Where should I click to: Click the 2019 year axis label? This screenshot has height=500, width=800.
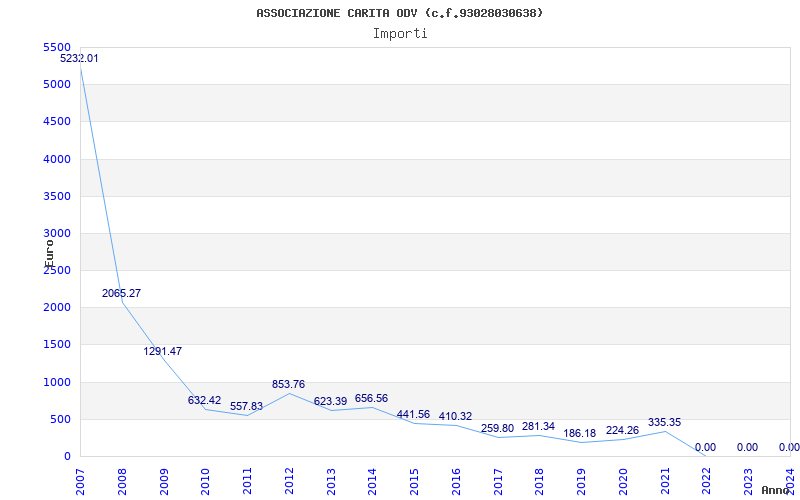click(x=581, y=482)
